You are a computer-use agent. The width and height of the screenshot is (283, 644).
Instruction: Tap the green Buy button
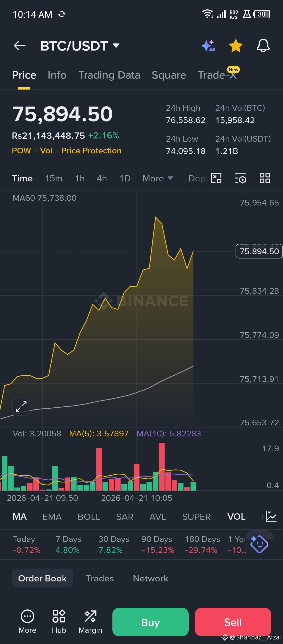click(x=150, y=622)
